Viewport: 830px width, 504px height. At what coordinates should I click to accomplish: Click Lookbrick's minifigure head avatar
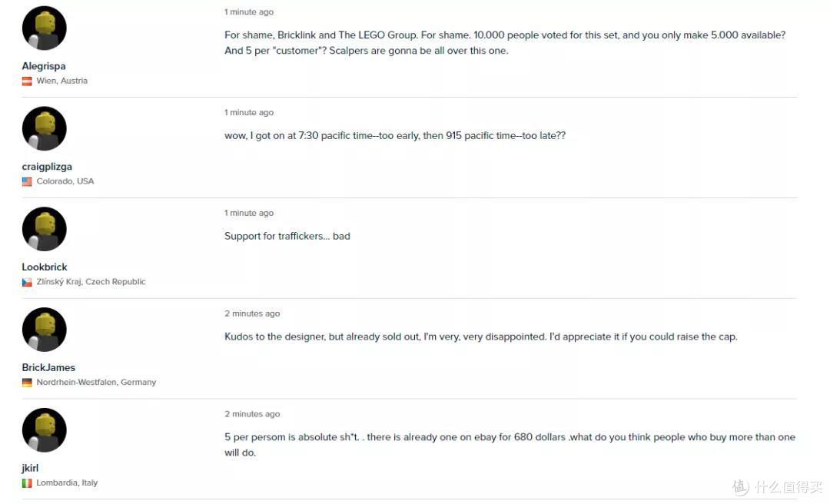[x=45, y=229]
